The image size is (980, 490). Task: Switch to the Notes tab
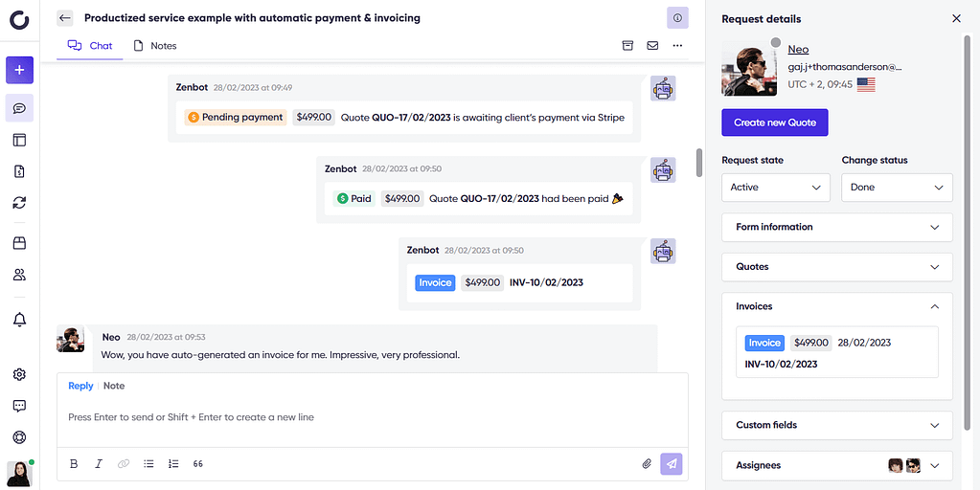(x=155, y=46)
